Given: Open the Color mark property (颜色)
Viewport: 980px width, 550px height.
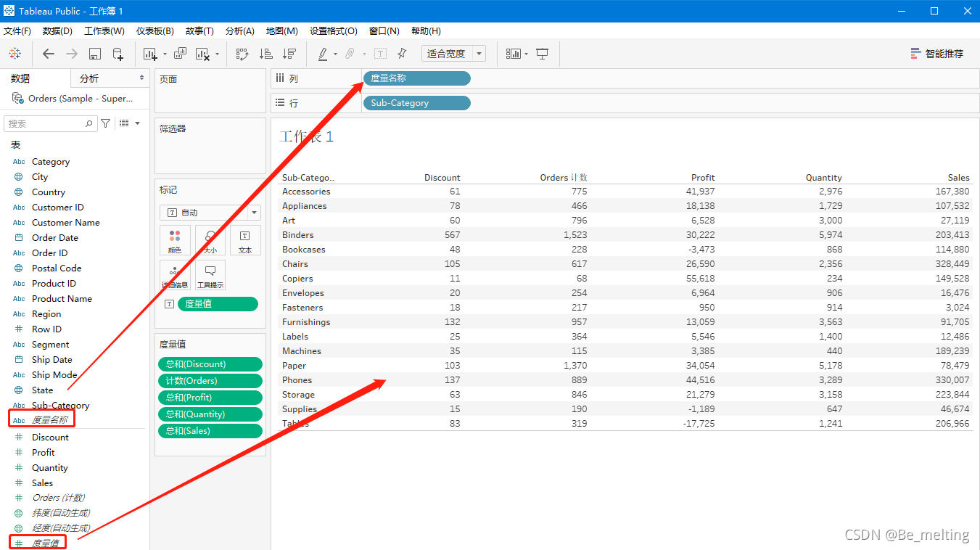Looking at the screenshot, I should (175, 240).
